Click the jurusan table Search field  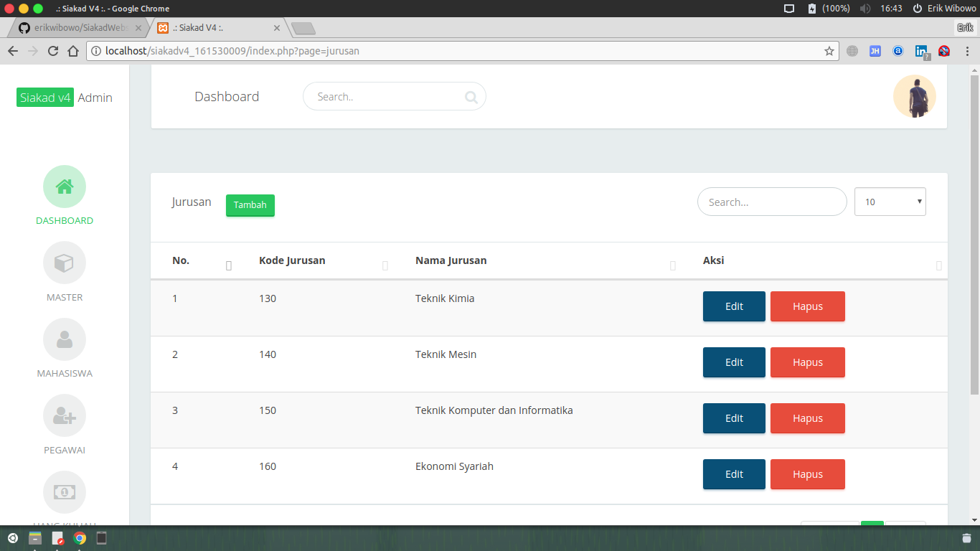771,202
